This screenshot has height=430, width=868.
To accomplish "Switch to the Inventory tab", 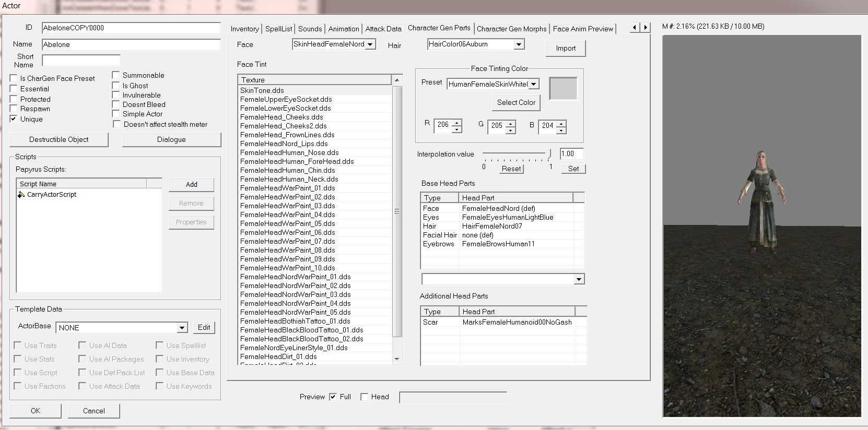I will click(x=244, y=29).
